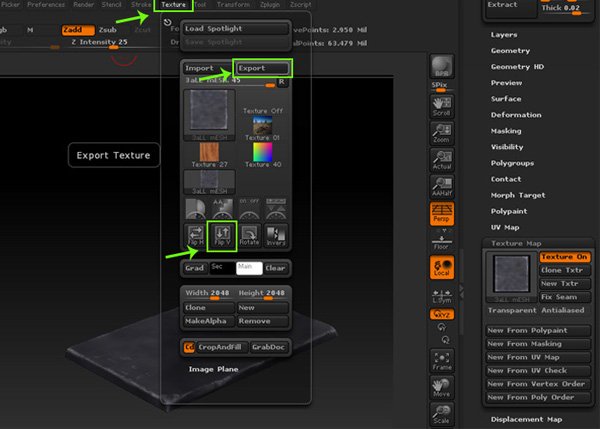Expand the Displacement Map section
The width and height of the screenshot is (600, 429).
click(526, 420)
